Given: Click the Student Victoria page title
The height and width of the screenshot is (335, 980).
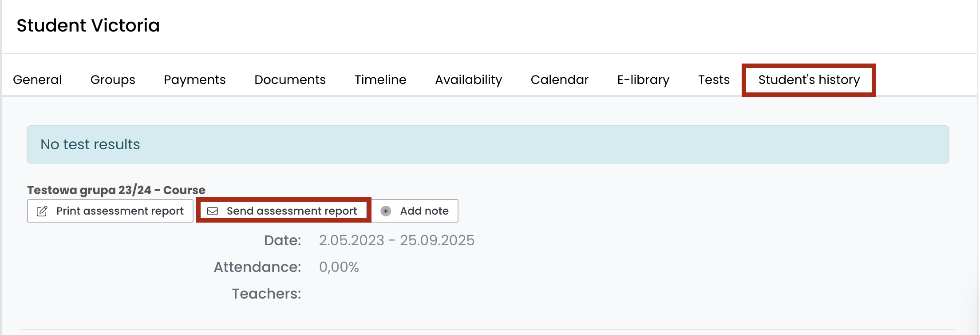Looking at the screenshot, I should (x=88, y=25).
